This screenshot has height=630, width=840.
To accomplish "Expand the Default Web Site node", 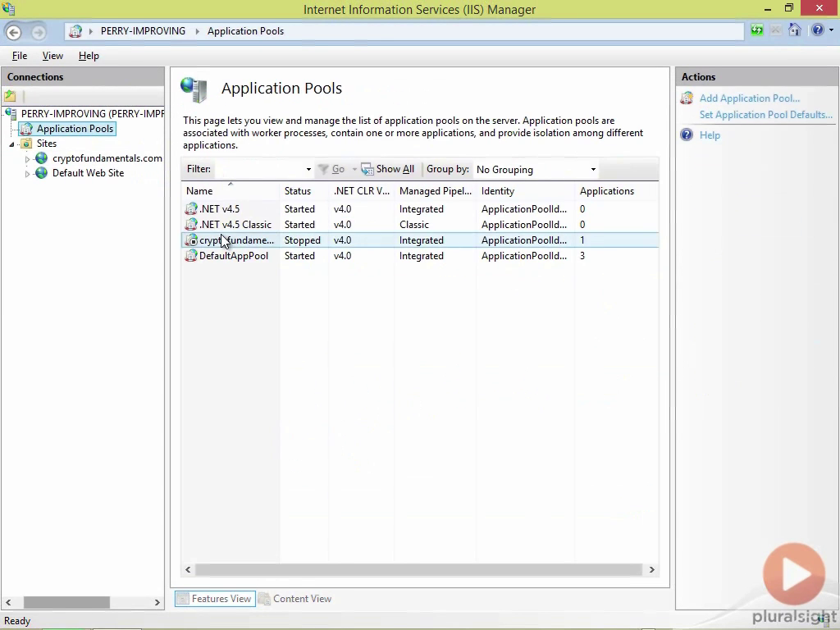I will 27,174.
